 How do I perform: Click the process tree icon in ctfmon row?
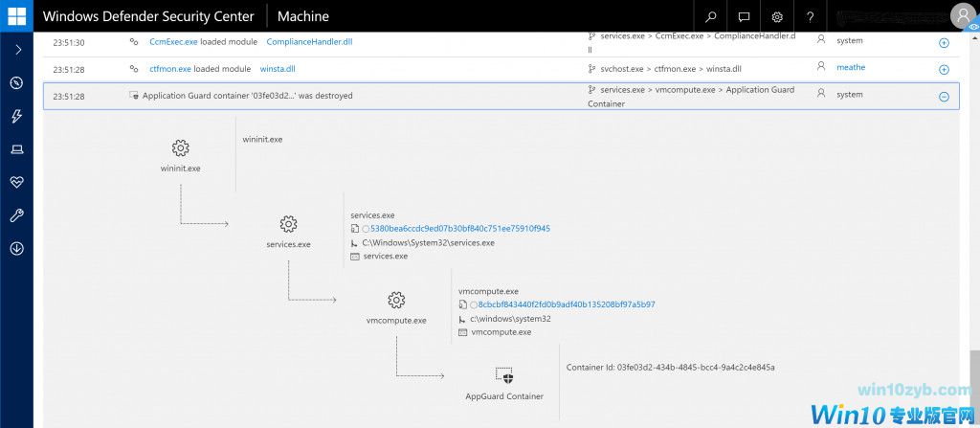tap(591, 68)
